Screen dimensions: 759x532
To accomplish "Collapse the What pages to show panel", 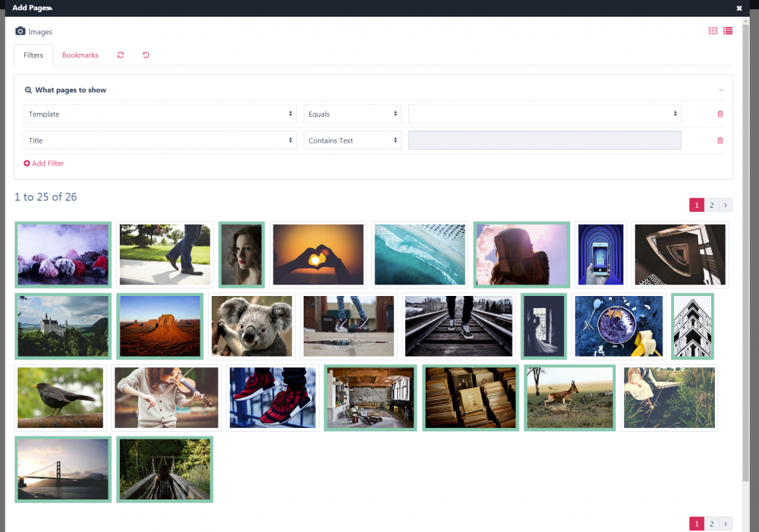I will tap(720, 90).
